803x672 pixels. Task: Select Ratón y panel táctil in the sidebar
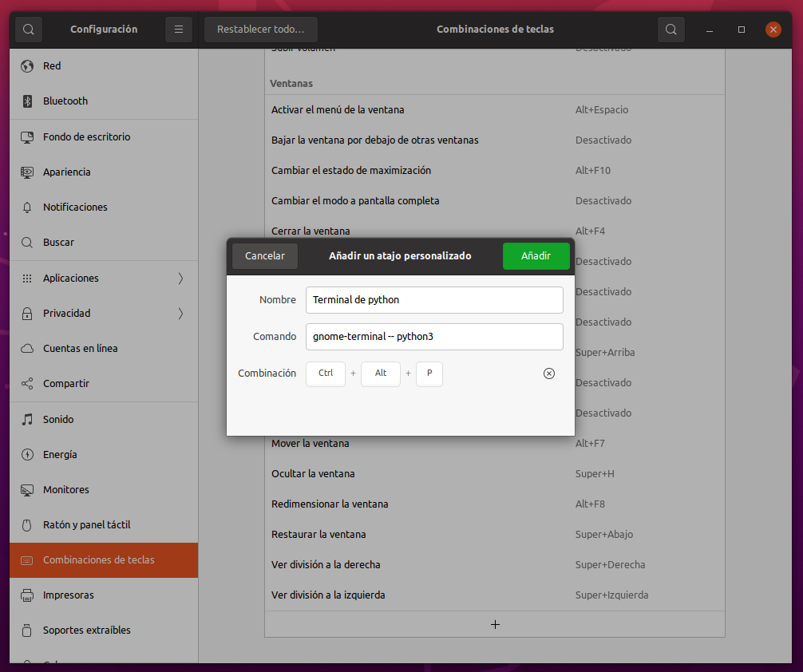[86, 524]
